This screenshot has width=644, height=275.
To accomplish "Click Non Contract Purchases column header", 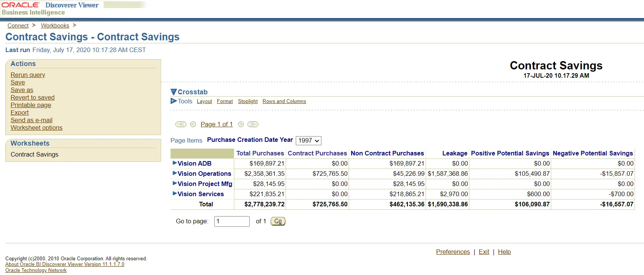I will pos(387,153).
